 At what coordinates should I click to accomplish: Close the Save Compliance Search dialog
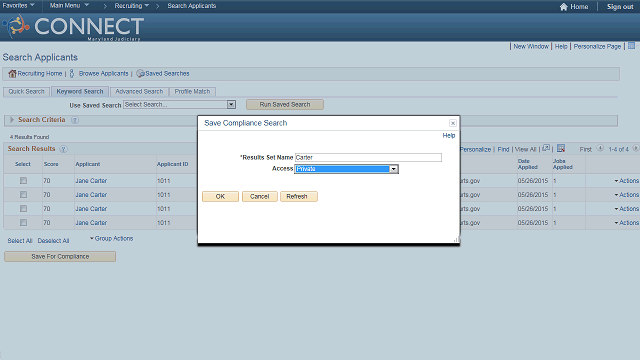[x=453, y=123]
